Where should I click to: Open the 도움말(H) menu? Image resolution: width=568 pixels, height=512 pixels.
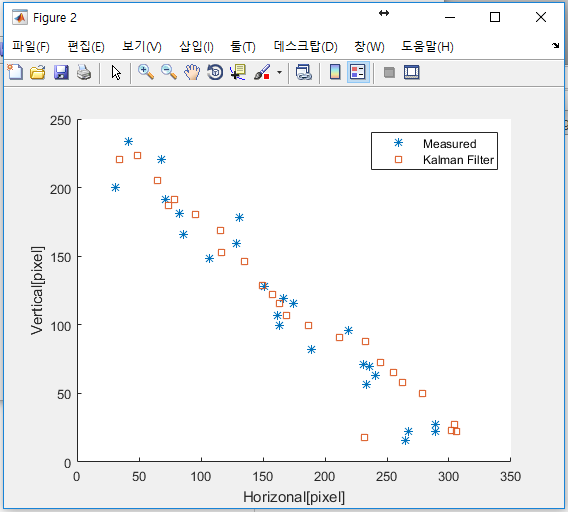point(427,46)
